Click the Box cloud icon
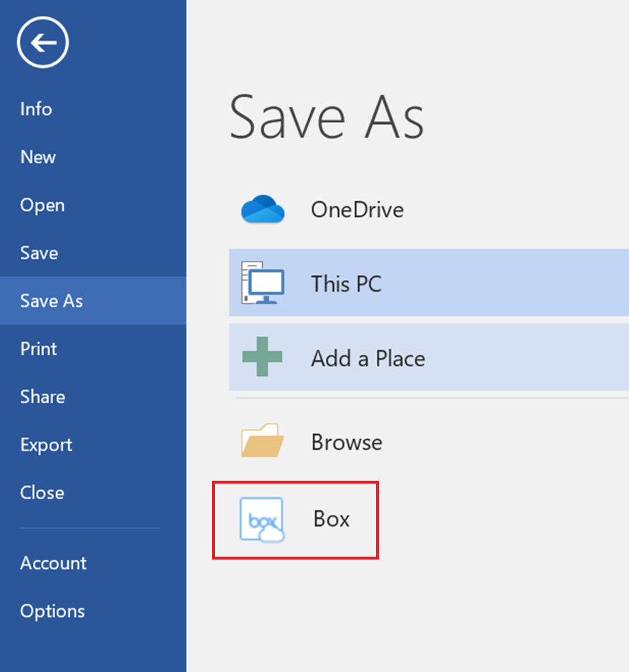Image resolution: width=629 pixels, height=672 pixels. 262,520
